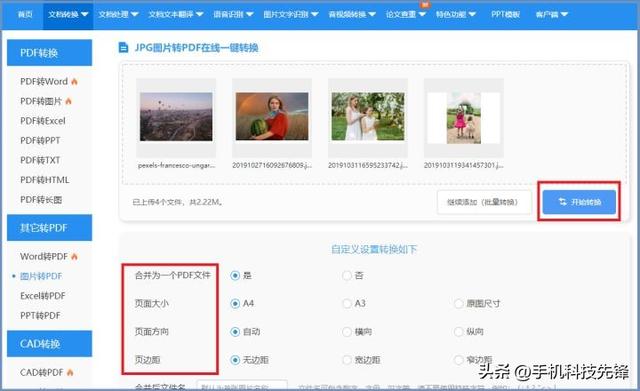Expand the 文档文本翻译 dropdown menu
This screenshot has width=640, height=391.
click(176, 14)
